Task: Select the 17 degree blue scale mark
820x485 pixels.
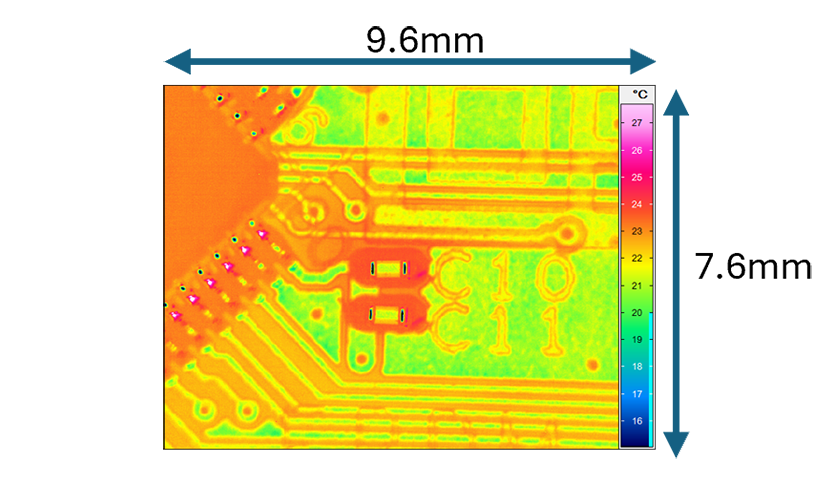Action: [636, 393]
